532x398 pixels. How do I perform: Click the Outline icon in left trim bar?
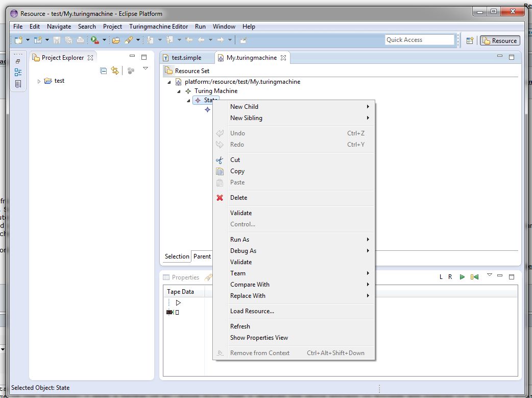(18, 72)
